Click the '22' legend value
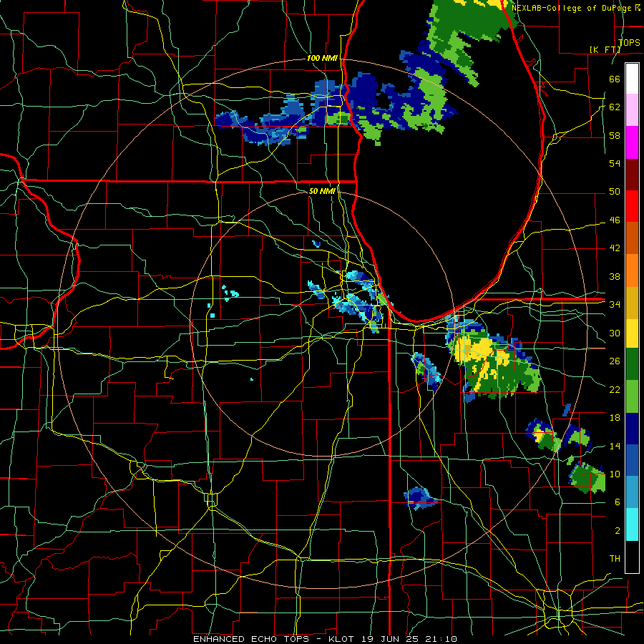 [615, 389]
